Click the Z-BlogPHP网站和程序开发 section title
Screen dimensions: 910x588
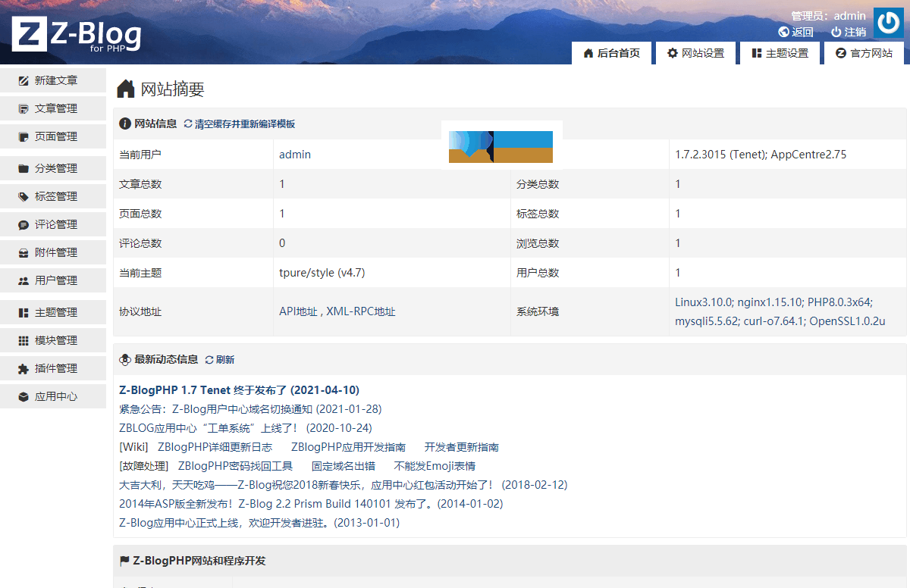tap(199, 561)
